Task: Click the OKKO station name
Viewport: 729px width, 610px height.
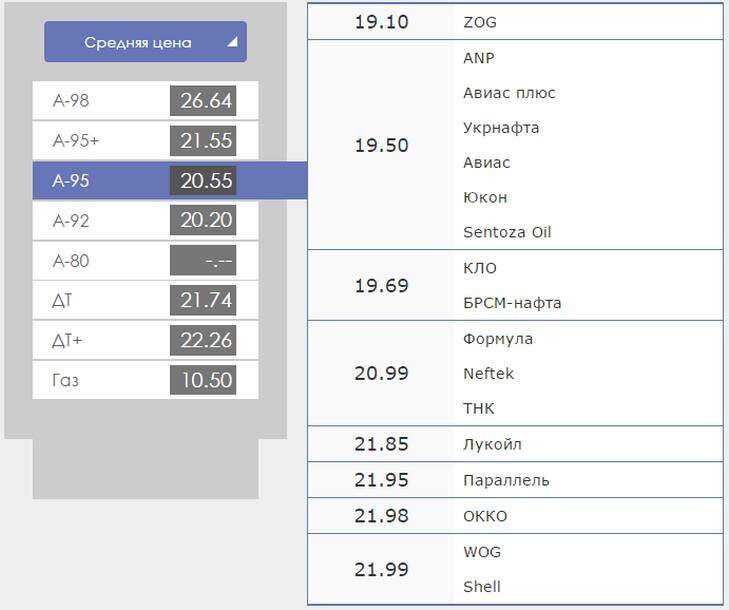Action: click(x=485, y=516)
